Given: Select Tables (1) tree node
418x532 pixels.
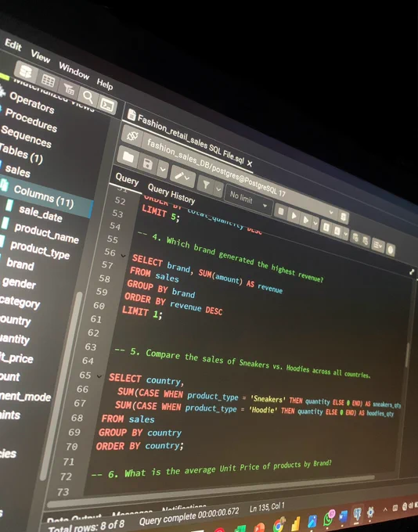Looking at the screenshot, I should click(21, 153).
